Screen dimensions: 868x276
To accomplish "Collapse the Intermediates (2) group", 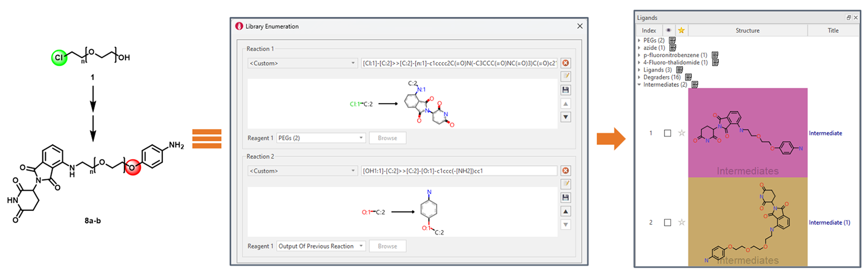I will (639, 85).
